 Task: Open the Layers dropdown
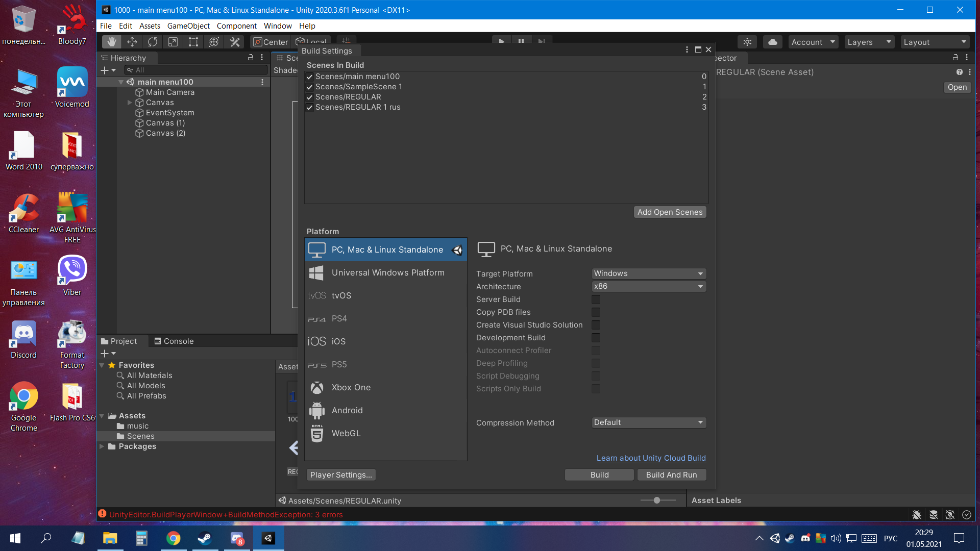click(869, 42)
